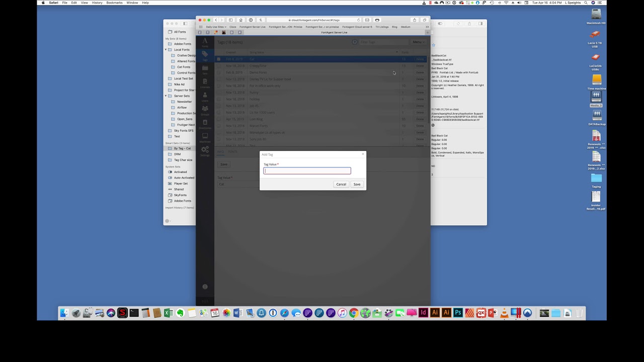
Task: Toggle checkbox for the Cat tag row
Action: 219,59
